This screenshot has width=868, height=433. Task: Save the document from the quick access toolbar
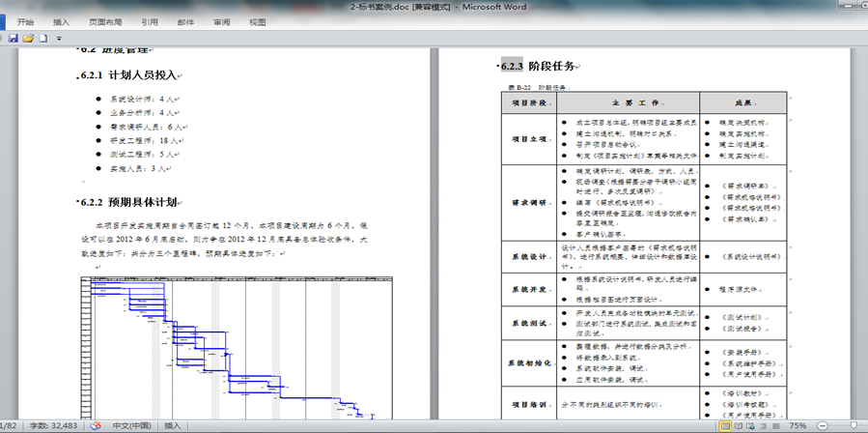coord(13,39)
